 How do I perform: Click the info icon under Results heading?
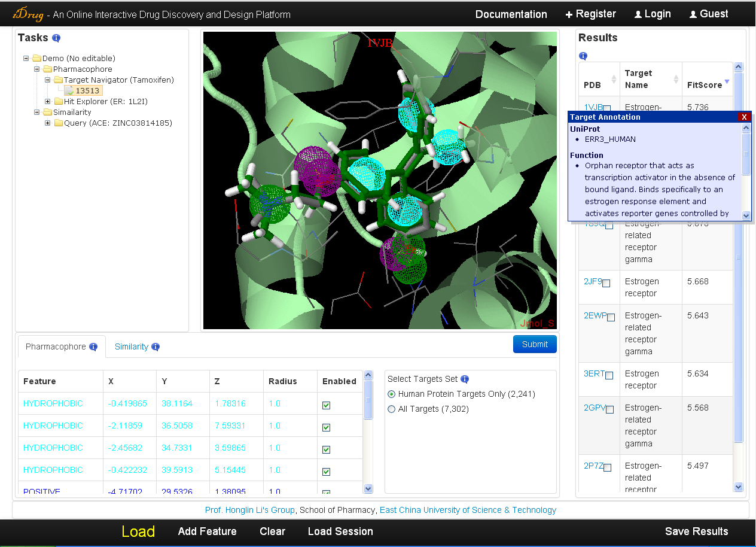(583, 56)
